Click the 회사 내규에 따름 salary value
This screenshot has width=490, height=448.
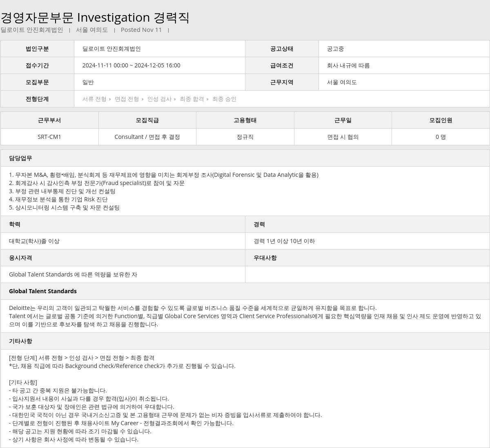pos(348,65)
